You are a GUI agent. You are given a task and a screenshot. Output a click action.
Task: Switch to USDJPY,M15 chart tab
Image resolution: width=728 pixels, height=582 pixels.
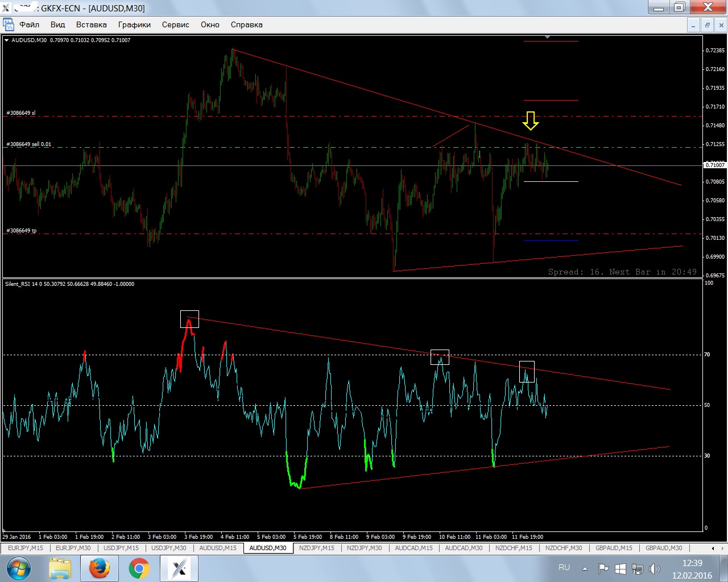(121, 548)
